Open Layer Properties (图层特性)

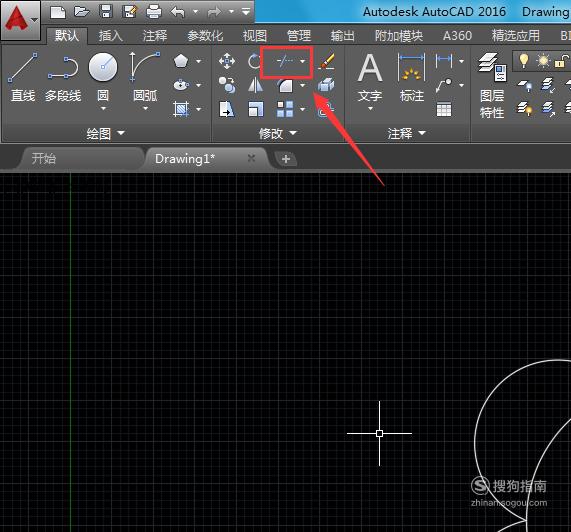(492, 86)
